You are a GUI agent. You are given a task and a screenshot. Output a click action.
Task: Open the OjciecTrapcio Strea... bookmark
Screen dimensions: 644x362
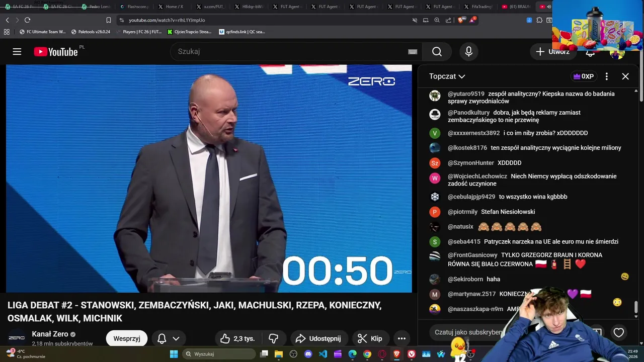(x=189, y=32)
